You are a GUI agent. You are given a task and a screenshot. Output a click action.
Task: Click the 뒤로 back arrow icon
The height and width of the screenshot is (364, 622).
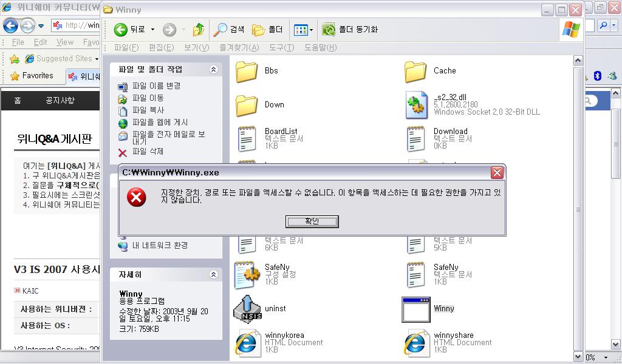(x=121, y=29)
